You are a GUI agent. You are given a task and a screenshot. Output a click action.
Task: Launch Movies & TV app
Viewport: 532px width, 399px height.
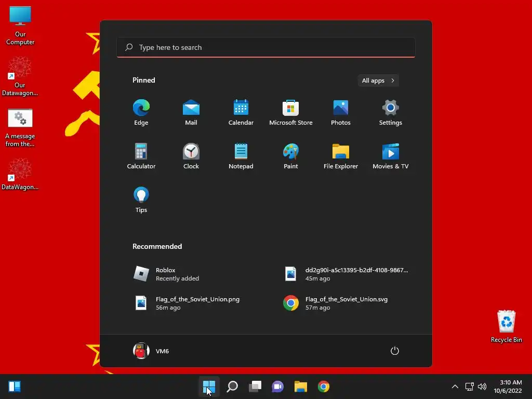[391, 156]
